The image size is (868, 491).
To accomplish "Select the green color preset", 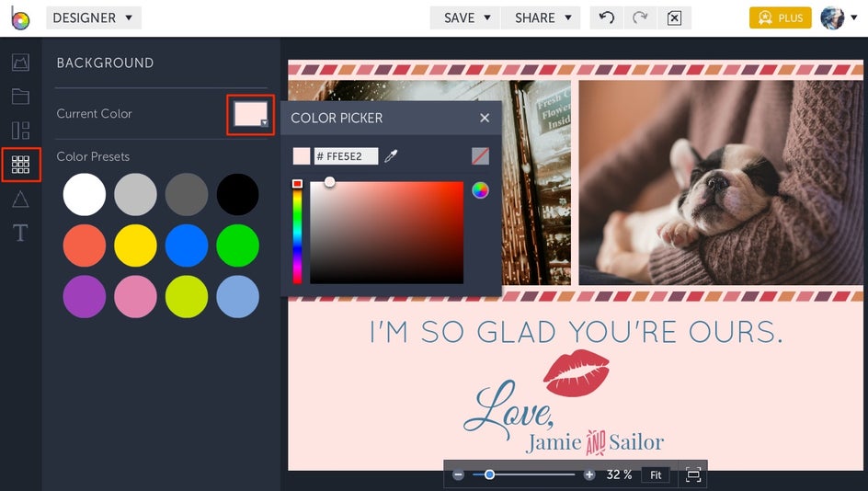I will coord(237,245).
